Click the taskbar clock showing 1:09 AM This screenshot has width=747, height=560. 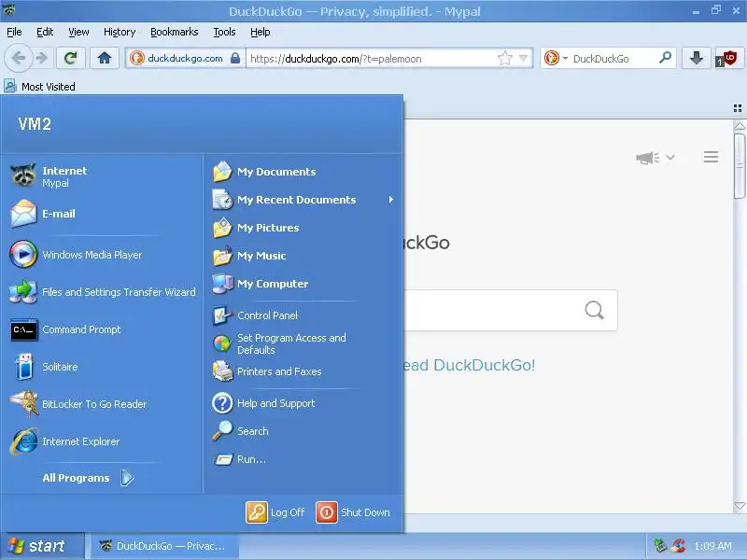point(712,546)
